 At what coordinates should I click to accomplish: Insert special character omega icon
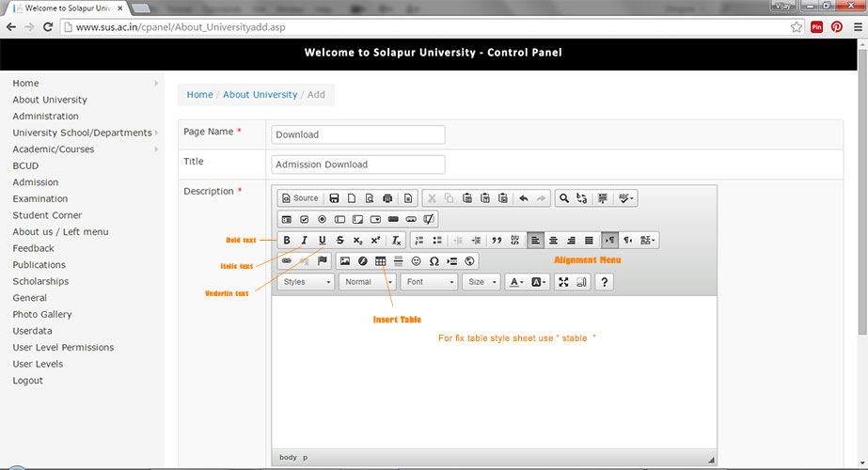click(x=434, y=260)
